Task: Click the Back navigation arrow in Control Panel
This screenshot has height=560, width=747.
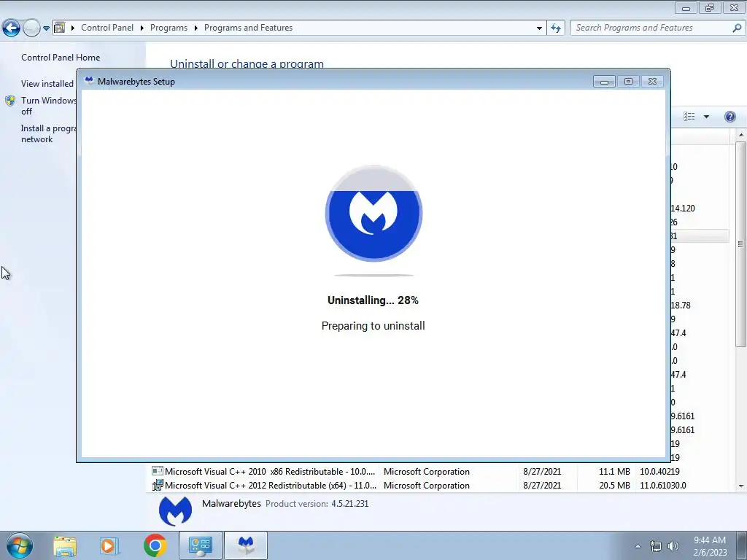Action: click(x=12, y=28)
